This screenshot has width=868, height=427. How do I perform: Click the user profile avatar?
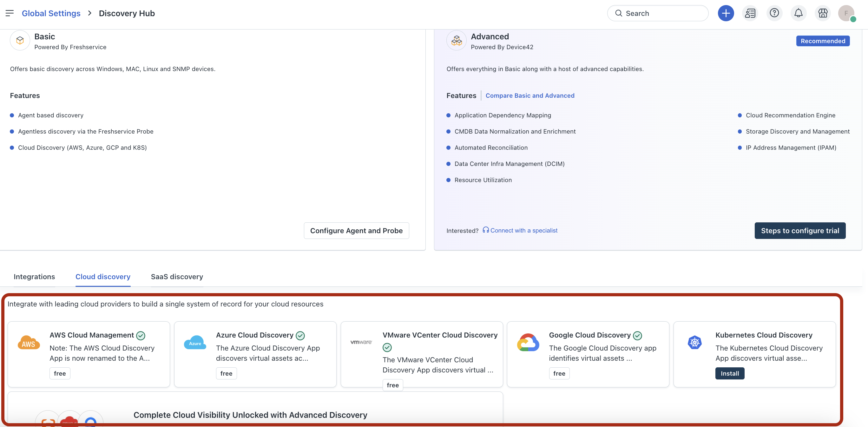[x=846, y=13]
